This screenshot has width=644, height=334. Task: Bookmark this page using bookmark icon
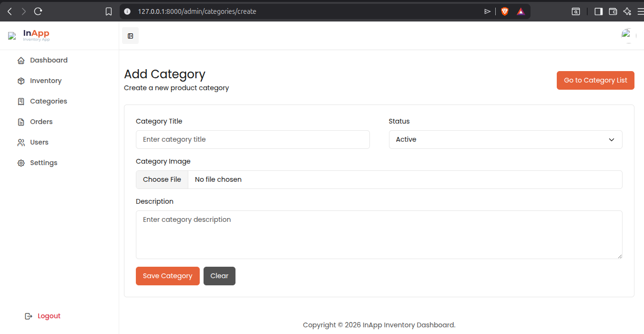[109, 11]
